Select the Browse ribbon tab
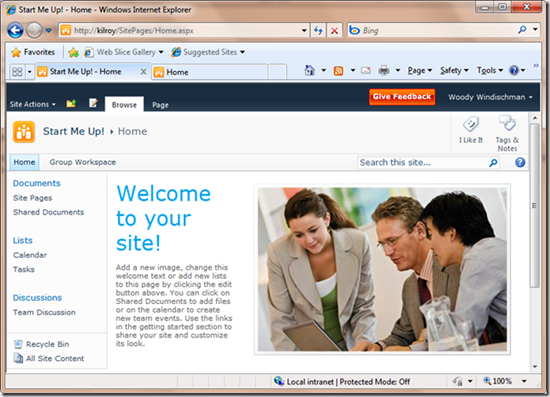The image size is (550, 397). [124, 105]
